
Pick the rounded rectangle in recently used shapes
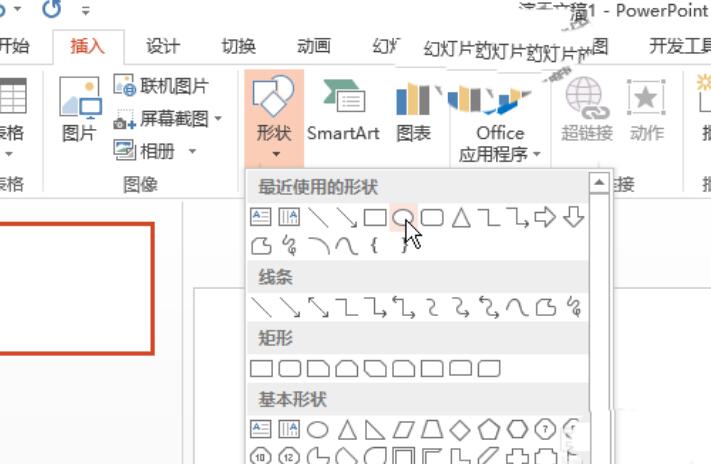tap(432, 218)
